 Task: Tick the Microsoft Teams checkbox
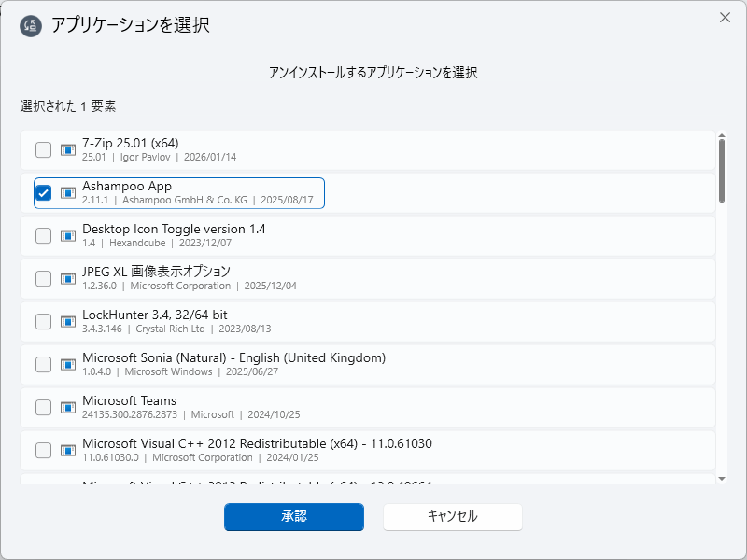43,408
